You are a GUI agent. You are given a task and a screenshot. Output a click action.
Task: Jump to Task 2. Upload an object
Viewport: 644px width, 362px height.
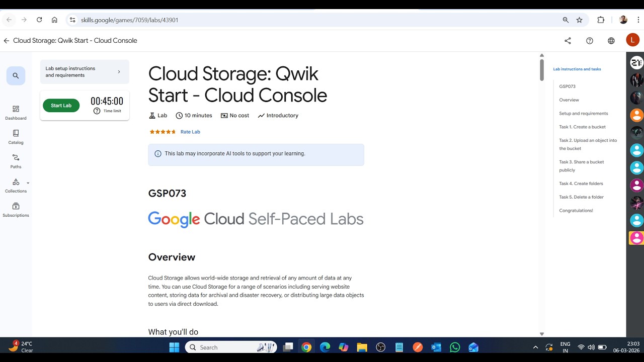588,144
